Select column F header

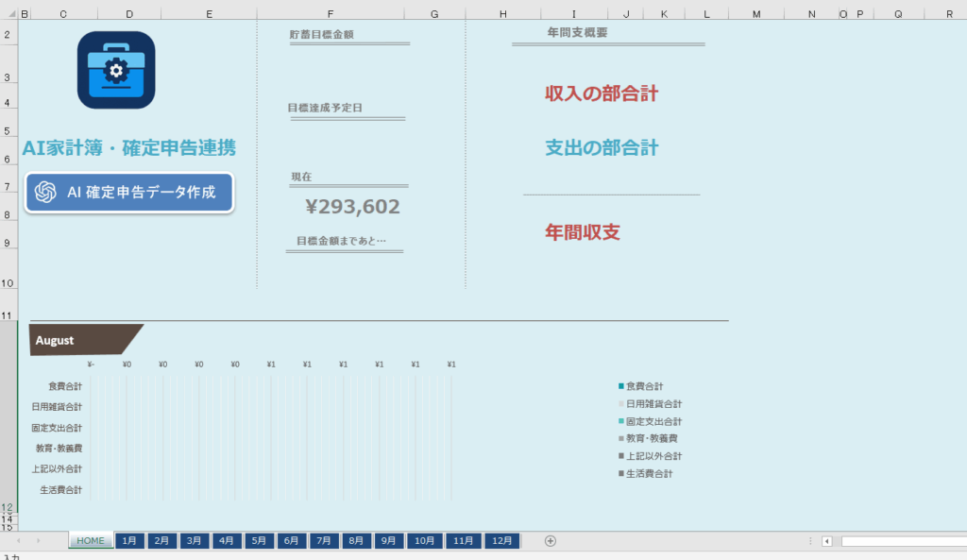pos(330,14)
